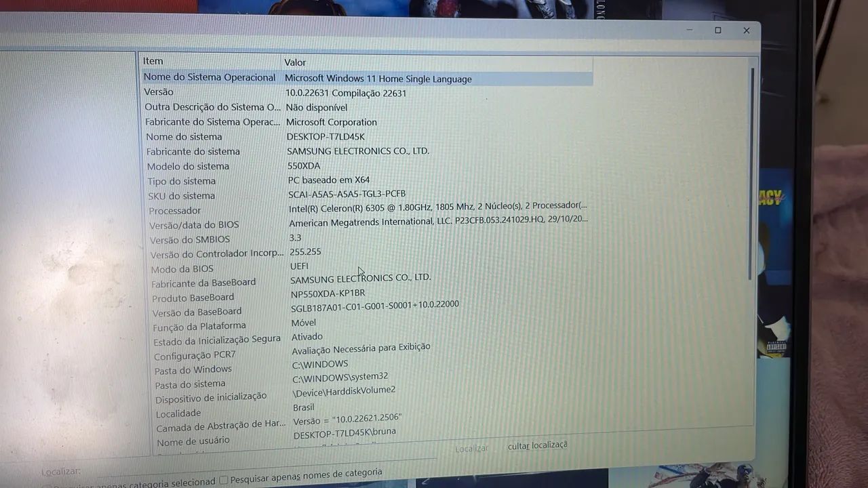Select the 'Pasta do sistema' row

[x=190, y=384]
